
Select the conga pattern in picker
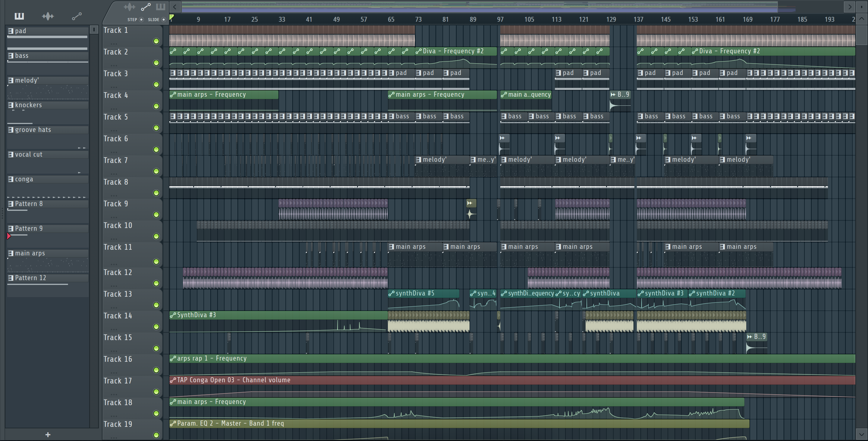coord(48,179)
